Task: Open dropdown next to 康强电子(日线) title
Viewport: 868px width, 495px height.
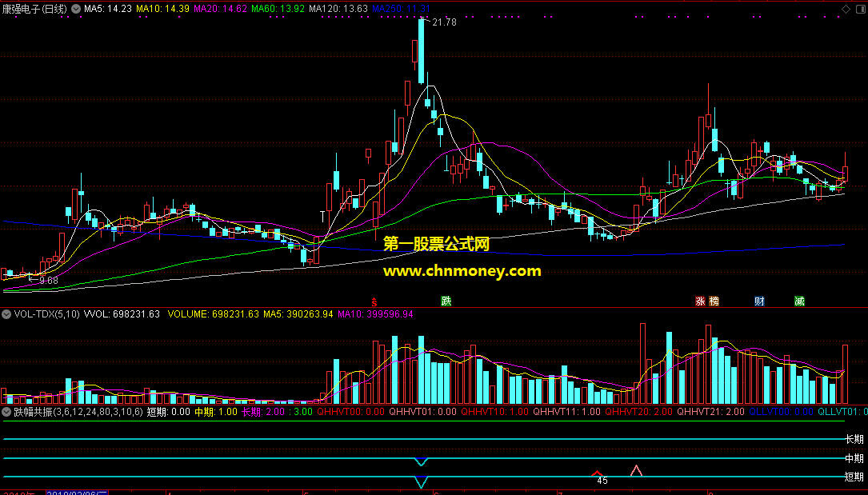Action: 76,9
